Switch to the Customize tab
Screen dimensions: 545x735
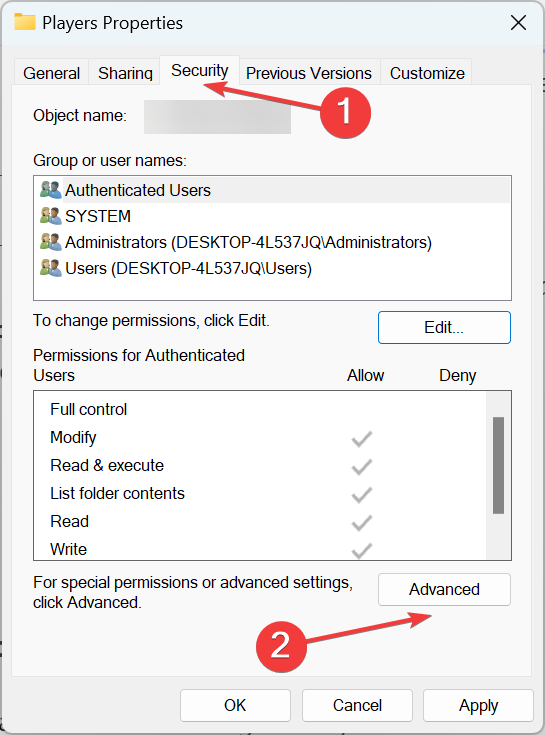tap(427, 73)
